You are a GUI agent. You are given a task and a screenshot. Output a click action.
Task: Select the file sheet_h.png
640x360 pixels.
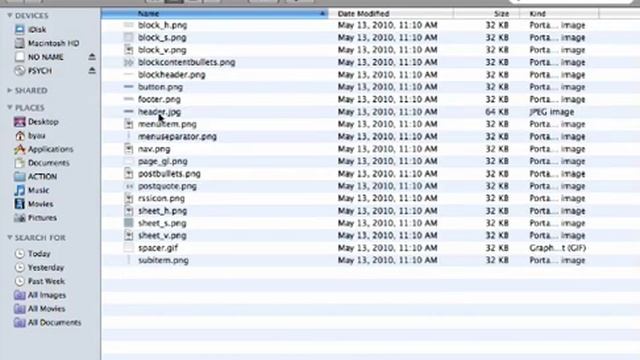[162, 211]
